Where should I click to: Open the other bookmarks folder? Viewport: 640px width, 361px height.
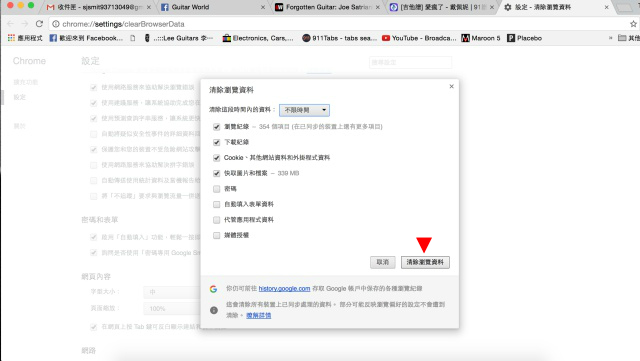[629, 38]
